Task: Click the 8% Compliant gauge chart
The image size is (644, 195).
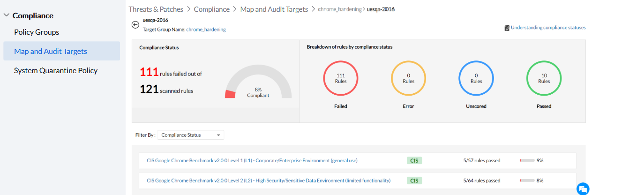Action: [258, 82]
